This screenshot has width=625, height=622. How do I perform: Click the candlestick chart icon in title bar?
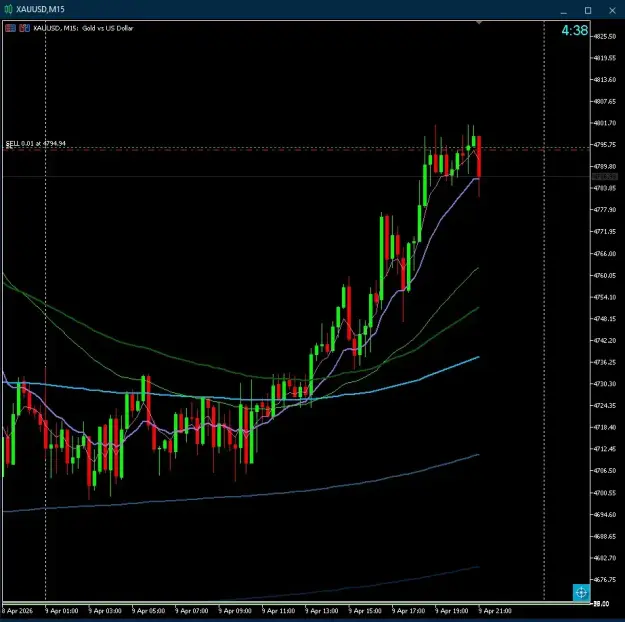pyautogui.click(x=8, y=9)
